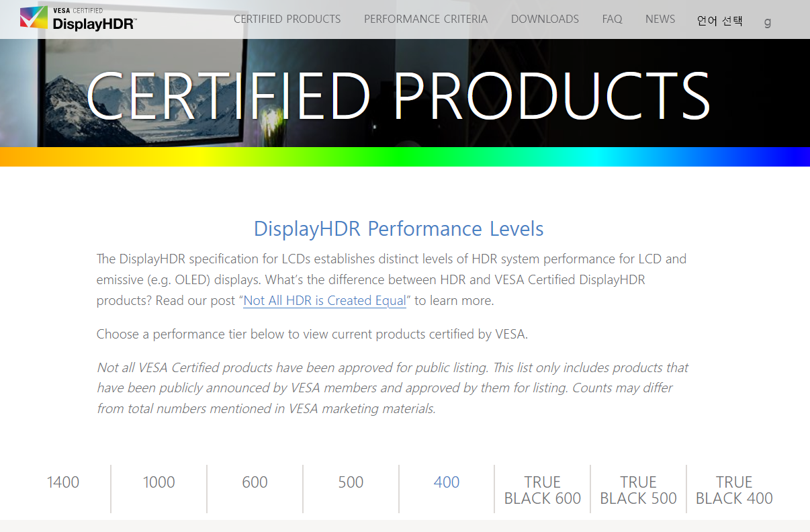810x532 pixels.
Task: Select the 600 performance tier tab
Action: [x=255, y=482]
